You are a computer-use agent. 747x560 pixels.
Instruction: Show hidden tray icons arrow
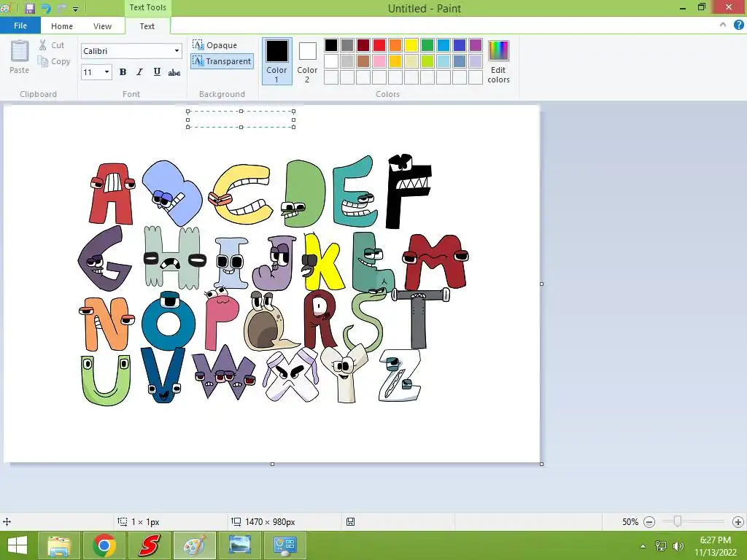(643, 546)
